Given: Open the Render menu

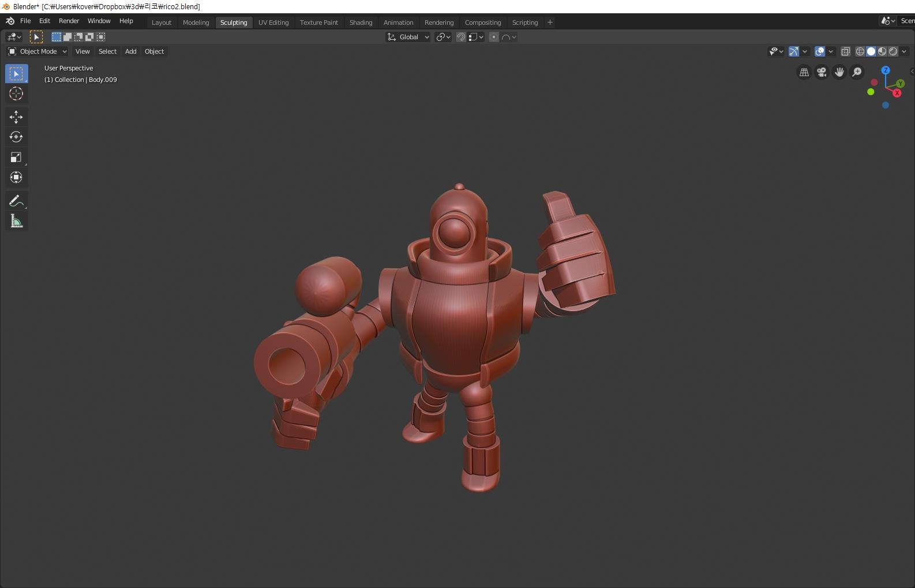Looking at the screenshot, I should click(69, 21).
